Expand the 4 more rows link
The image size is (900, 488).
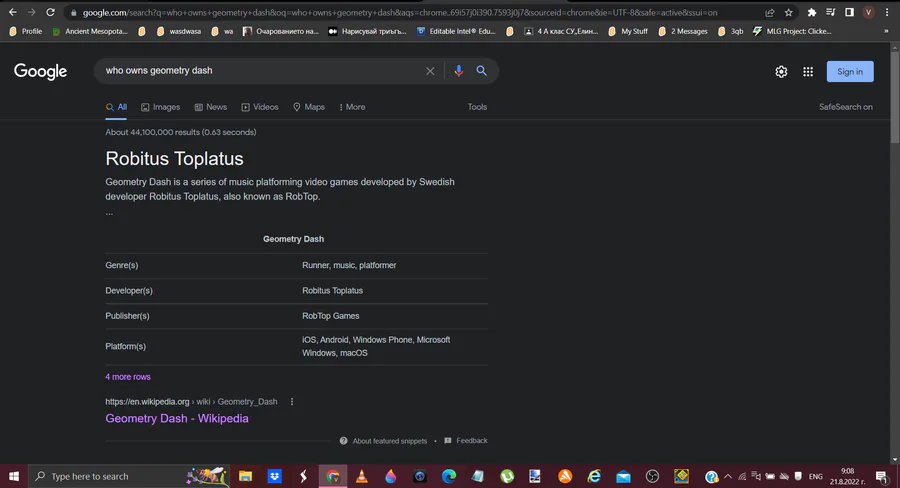tap(128, 377)
